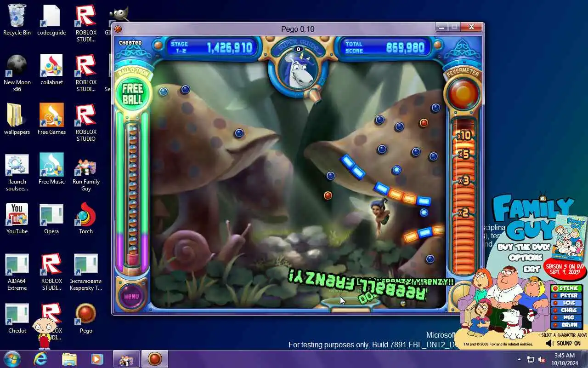Select Stewie in the Family Guy character list
Screen dimensions: 588x368
[566, 288]
